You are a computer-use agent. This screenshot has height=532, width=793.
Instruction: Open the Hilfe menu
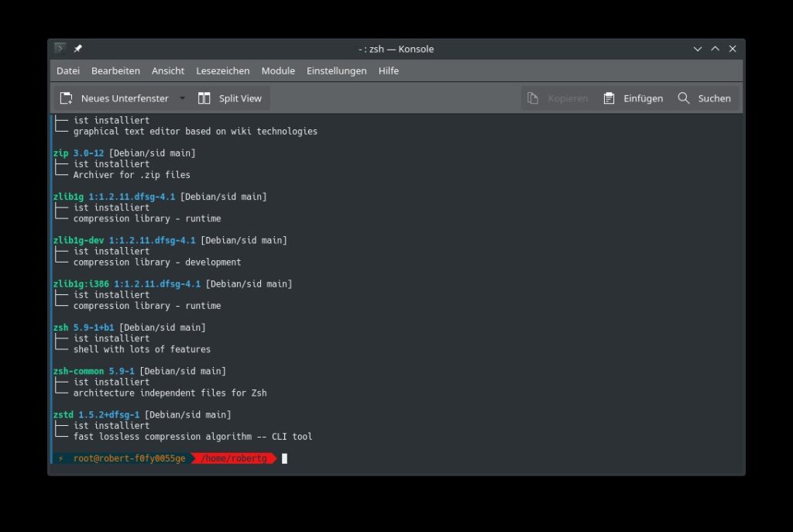389,70
